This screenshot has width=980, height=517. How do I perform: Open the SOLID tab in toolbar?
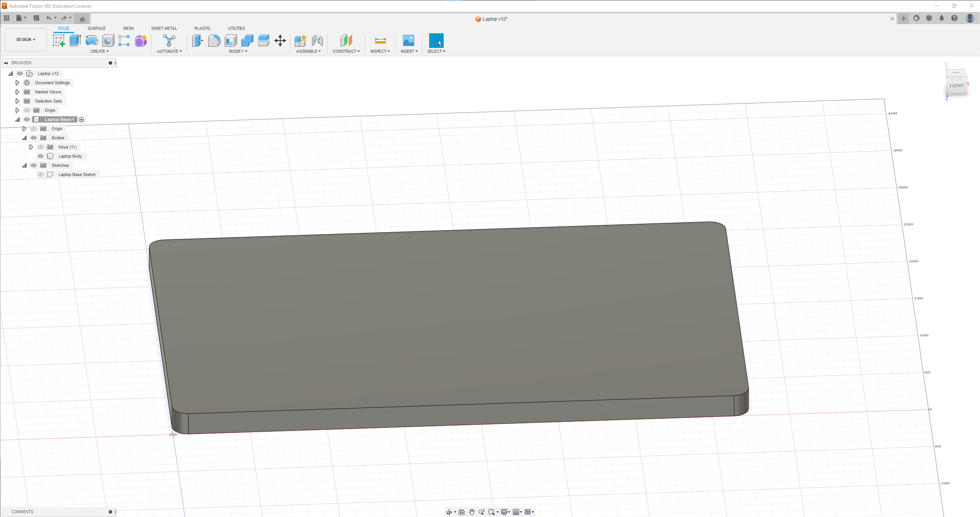tap(64, 28)
